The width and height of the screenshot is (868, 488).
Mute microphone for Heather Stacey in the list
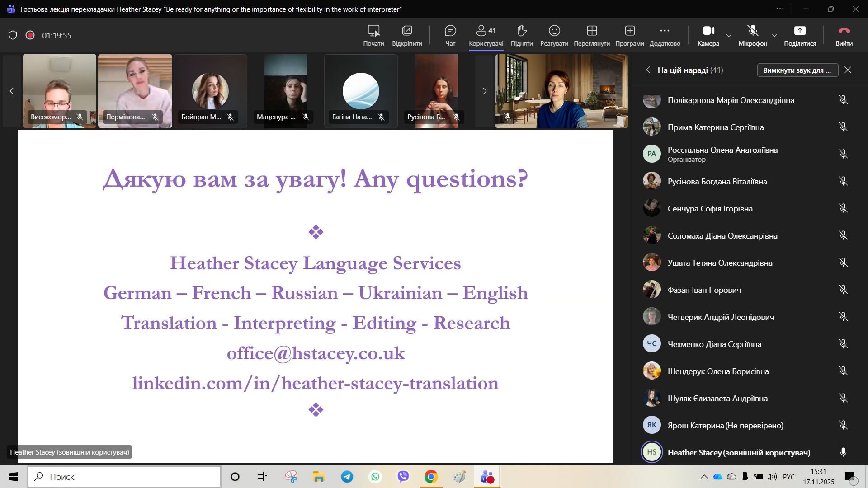[843, 452]
